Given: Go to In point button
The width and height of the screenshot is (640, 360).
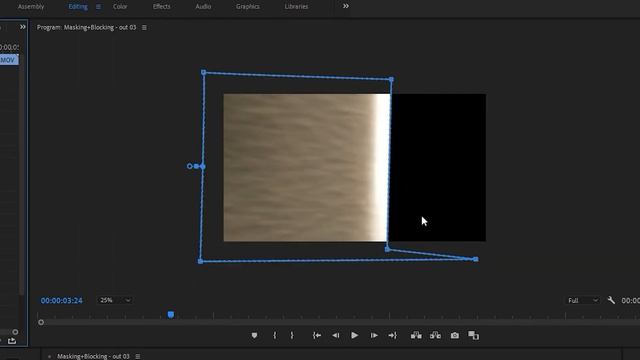Looking at the screenshot, I should click(317, 336).
